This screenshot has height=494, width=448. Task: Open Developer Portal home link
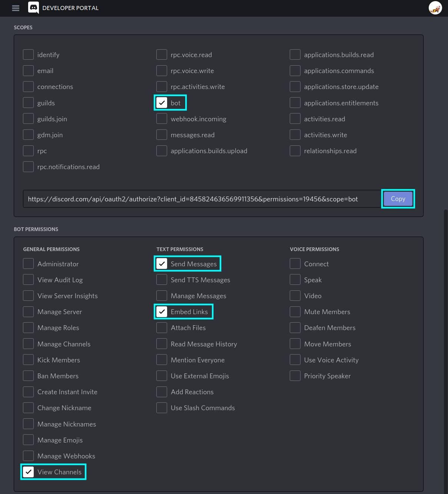pos(70,8)
